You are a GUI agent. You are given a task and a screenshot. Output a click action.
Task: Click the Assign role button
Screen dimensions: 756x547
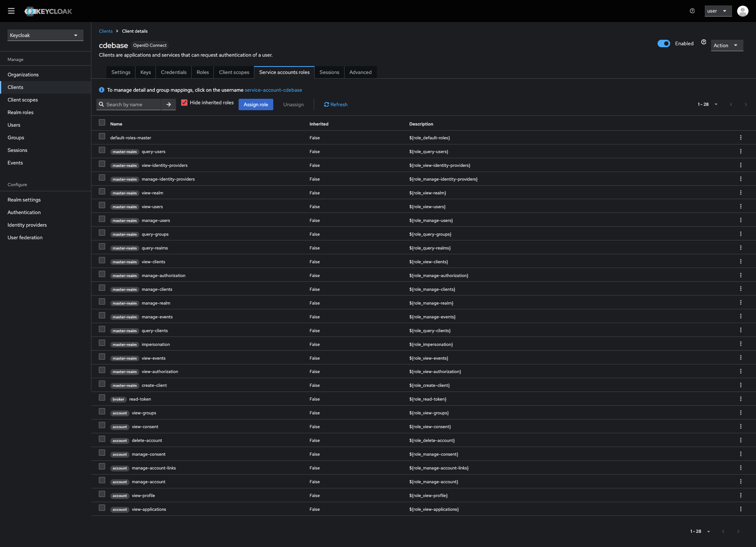[256, 104]
